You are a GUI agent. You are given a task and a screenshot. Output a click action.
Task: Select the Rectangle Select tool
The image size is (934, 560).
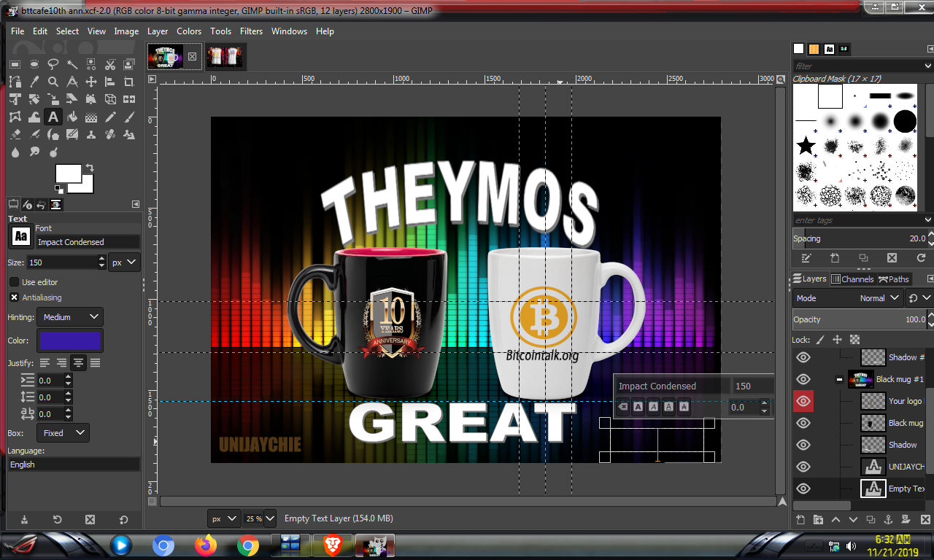[15, 64]
